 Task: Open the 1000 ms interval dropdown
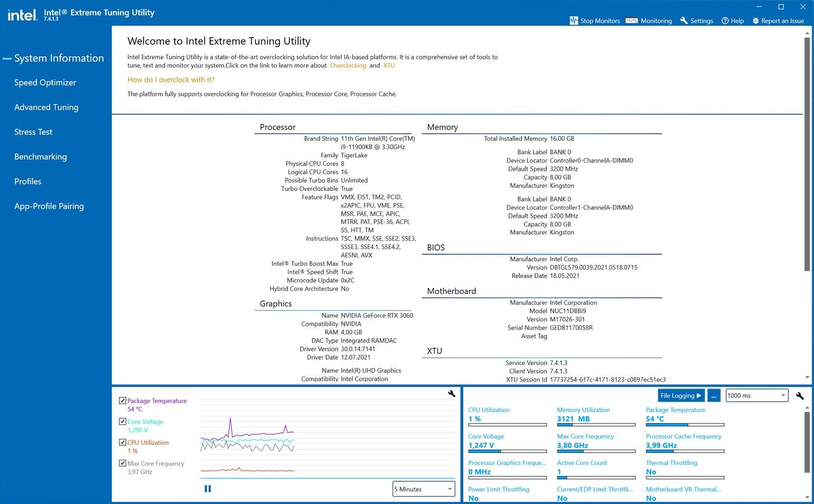pos(757,396)
